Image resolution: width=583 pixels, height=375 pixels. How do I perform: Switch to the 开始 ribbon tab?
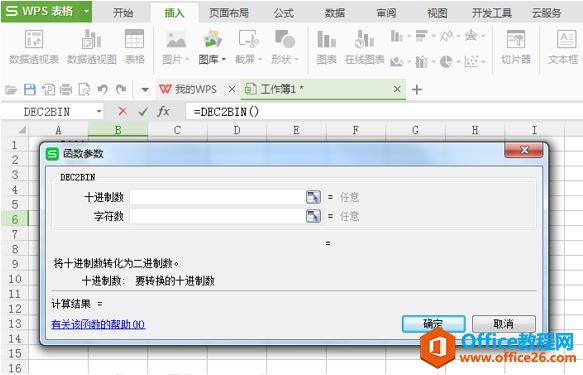[x=123, y=13]
